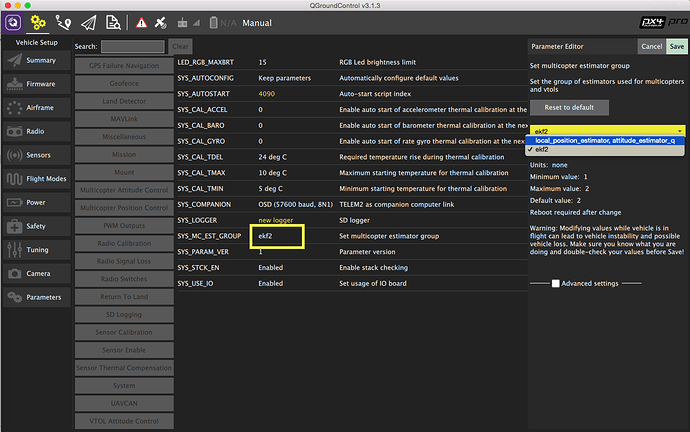690x432 pixels.
Task: Click the parameter Search field
Action: 132,47
